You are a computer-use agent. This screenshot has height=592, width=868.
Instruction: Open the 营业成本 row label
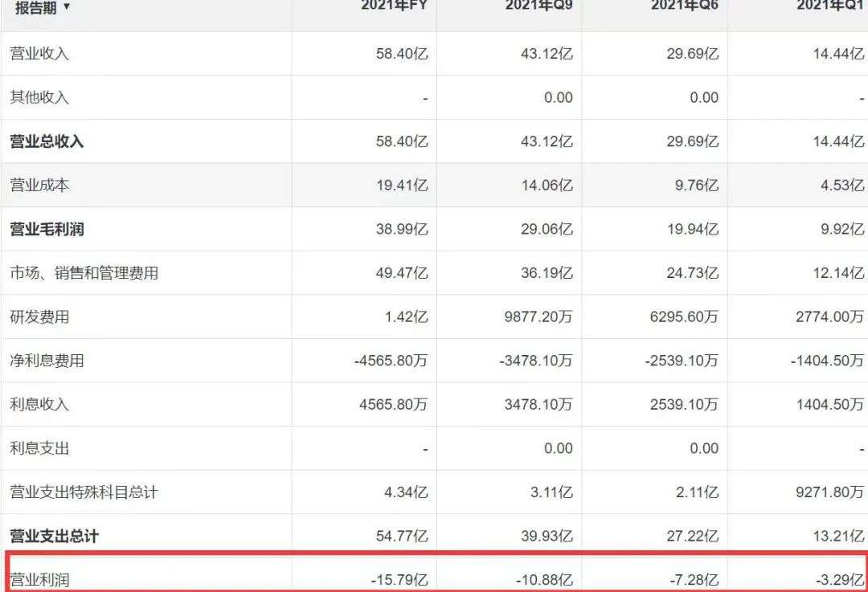(x=39, y=185)
